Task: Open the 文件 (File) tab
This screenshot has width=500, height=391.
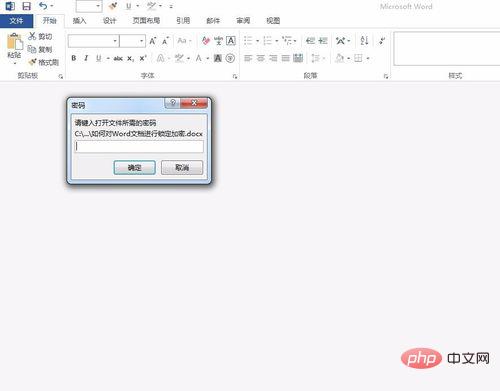Action: (x=16, y=21)
